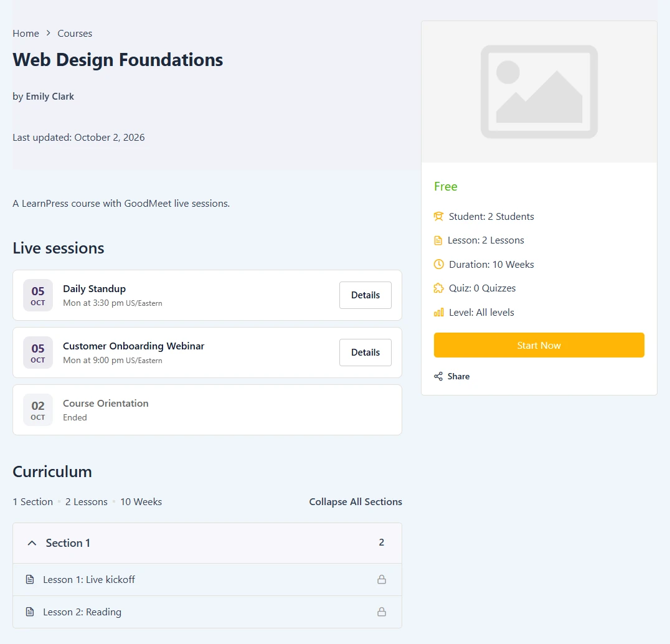This screenshot has width=670, height=644.
Task: Click the Customer Onboarding Webinar title
Action: pos(134,346)
